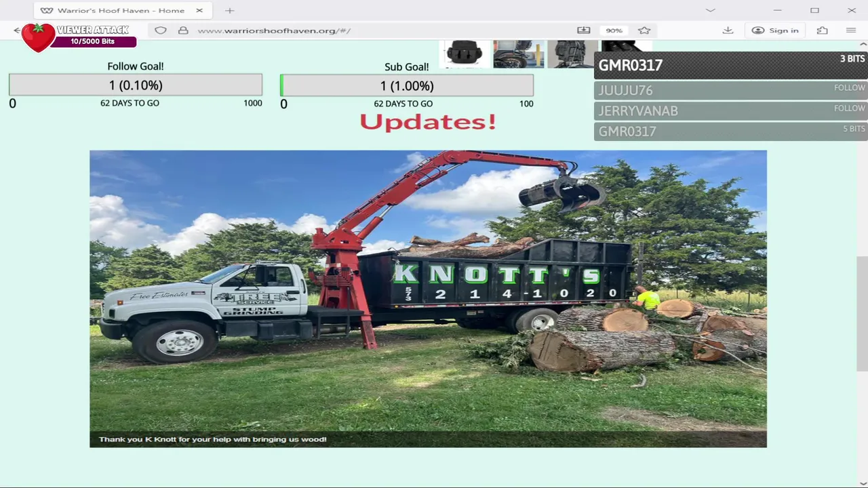
Task: Open the Downloads arrow icon
Action: coord(728,30)
